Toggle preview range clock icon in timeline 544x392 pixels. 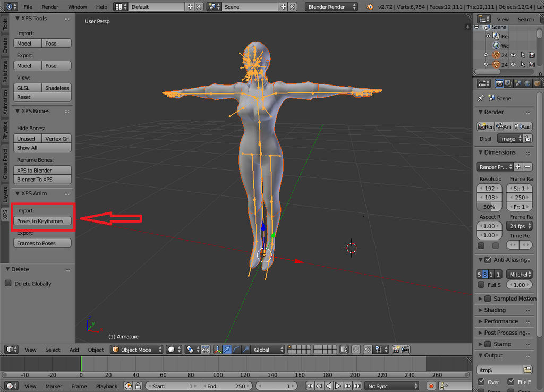click(128, 386)
